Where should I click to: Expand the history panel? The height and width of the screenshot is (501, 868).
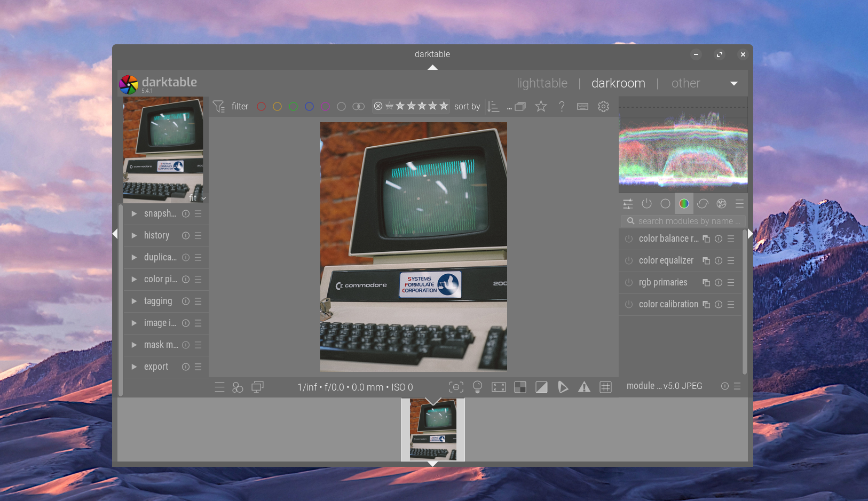pyautogui.click(x=134, y=235)
